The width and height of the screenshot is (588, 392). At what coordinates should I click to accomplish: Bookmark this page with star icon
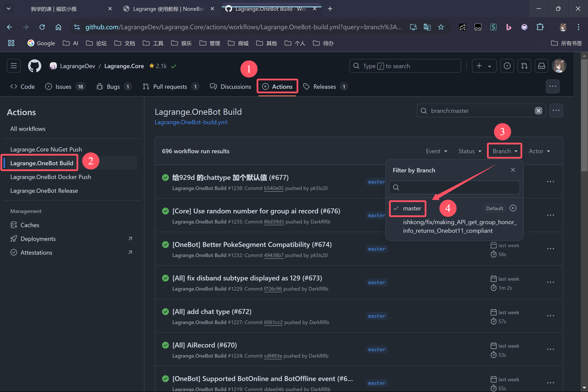pos(441,27)
